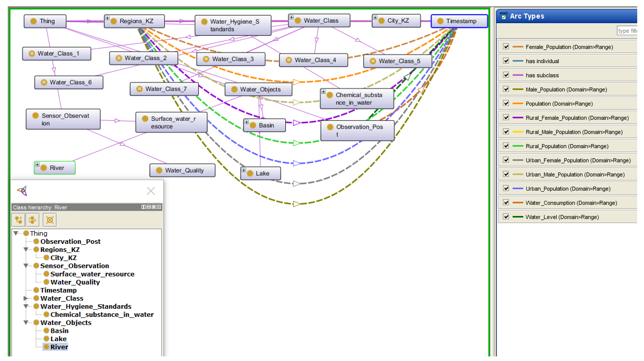644x361 pixels.
Task: Click the split-horizontally icon in Class hierarchy header
Action: [x=143, y=207]
